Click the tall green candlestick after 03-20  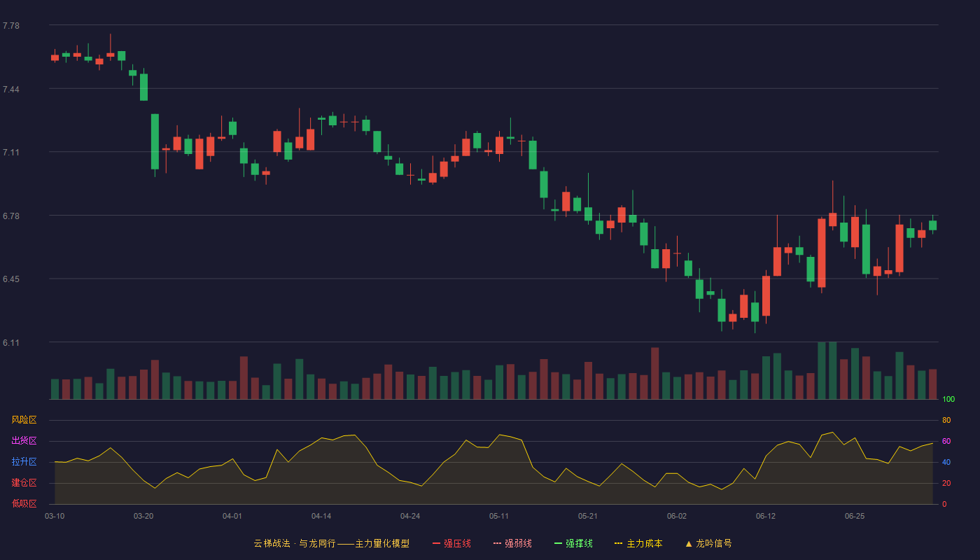pos(155,141)
